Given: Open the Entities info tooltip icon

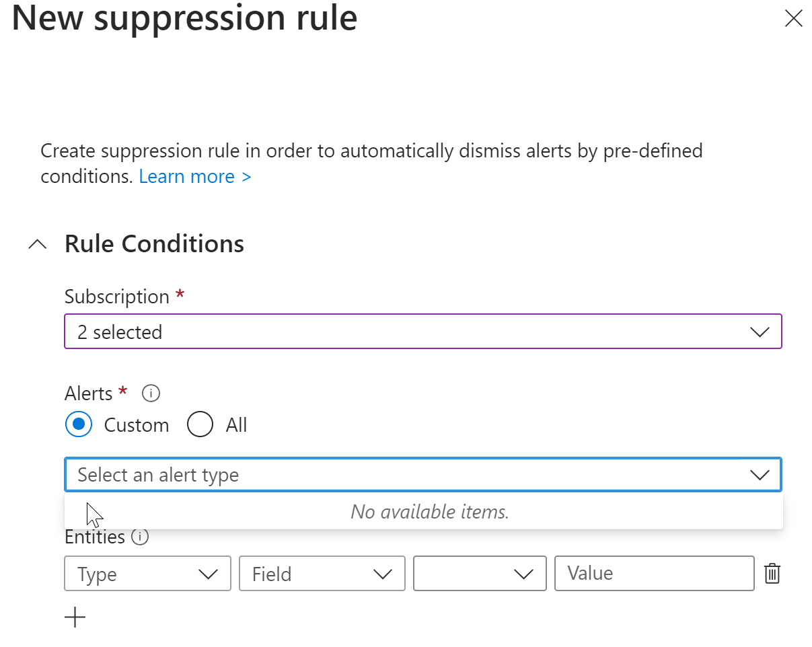Looking at the screenshot, I should 140,537.
